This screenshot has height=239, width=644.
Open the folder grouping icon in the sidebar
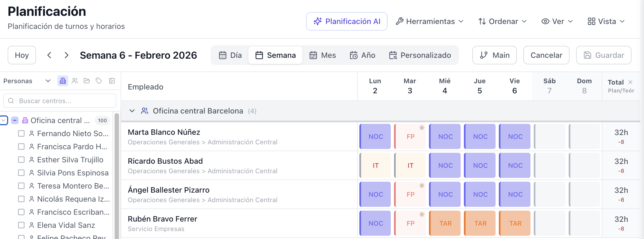pos(87,81)
